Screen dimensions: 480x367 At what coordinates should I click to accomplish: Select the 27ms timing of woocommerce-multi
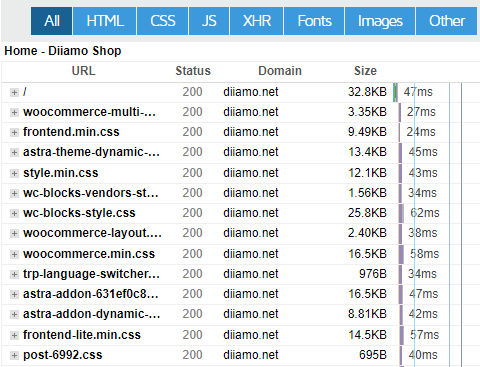click(421, 112)
